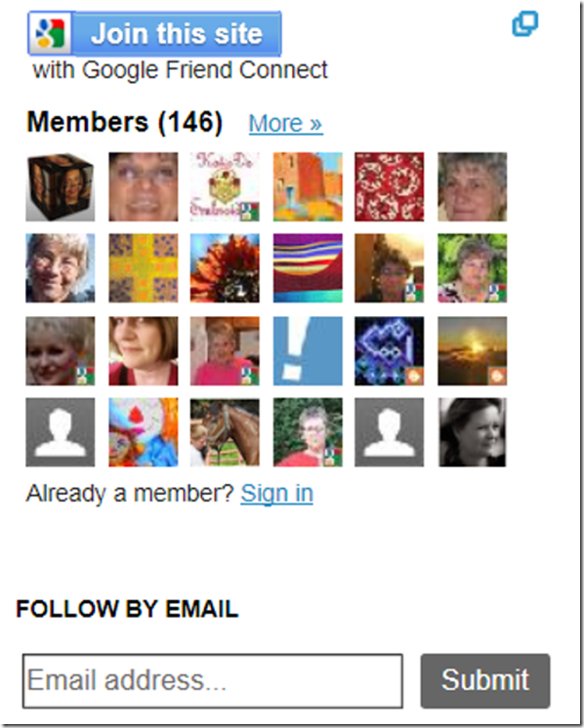Click the Google Friend Connect logo icon

click(x=50, y=34)
